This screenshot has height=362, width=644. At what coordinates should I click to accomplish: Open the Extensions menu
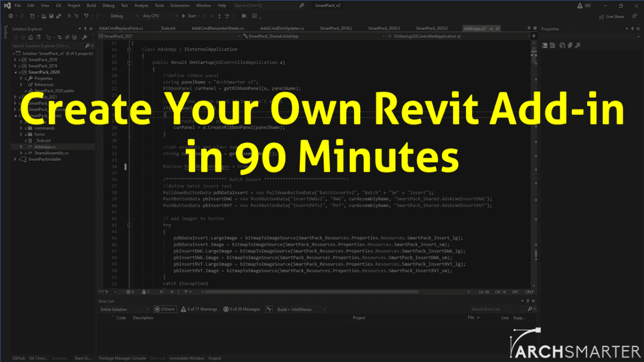coord(180,5)
